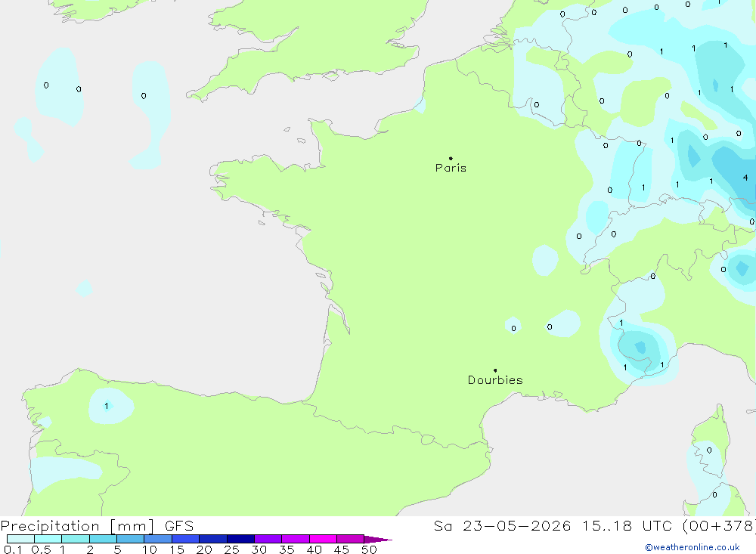Click the 5 mm blue legend swatch

pos(131,539)
